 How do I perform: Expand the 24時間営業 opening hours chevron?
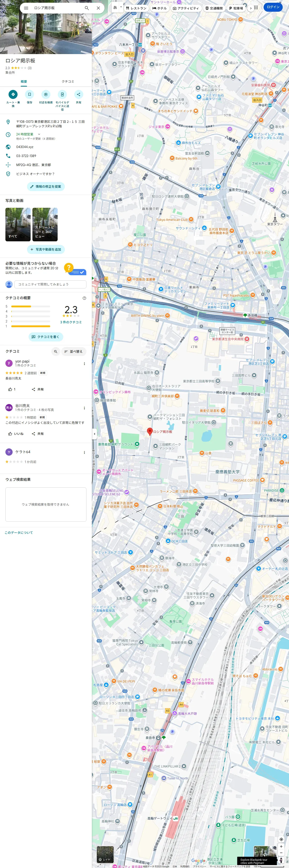[x=39, y=134]
